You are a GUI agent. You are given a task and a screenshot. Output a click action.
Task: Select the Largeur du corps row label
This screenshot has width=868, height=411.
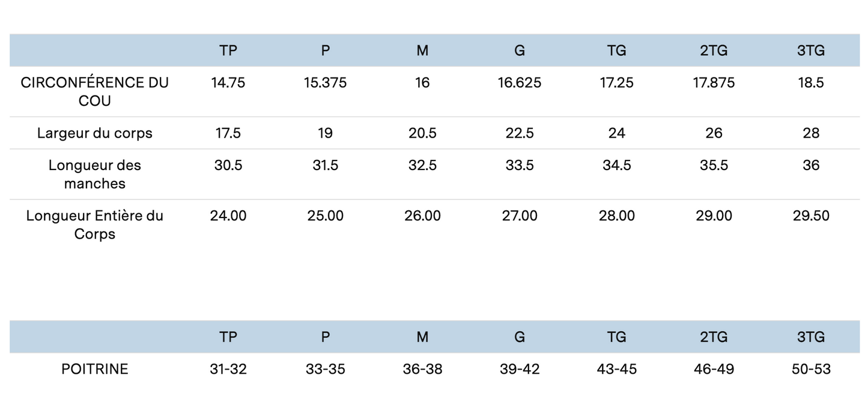coord(95,133)
